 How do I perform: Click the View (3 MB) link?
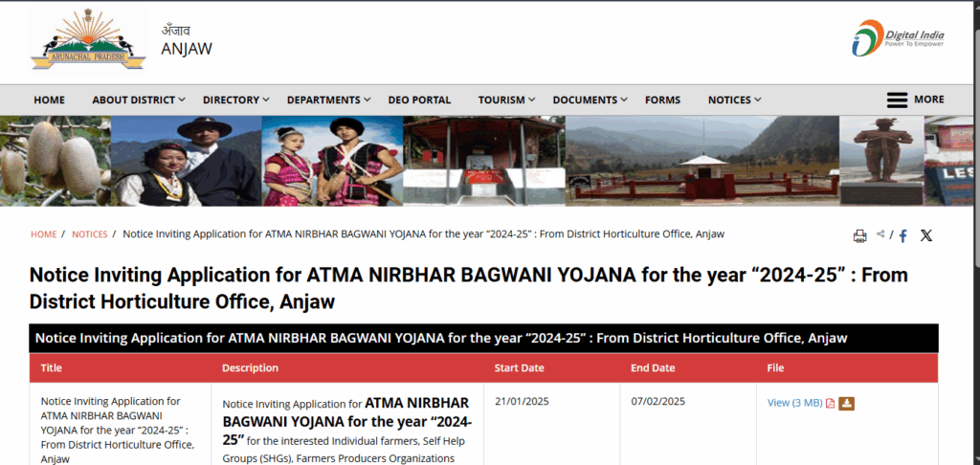point(794,403)
